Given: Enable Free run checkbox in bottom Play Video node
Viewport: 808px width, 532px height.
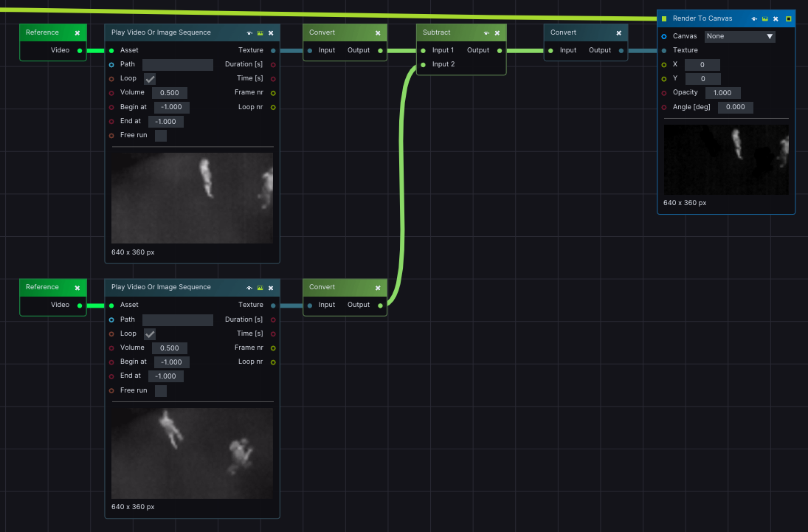Looking at the screenshot, I should pos(161,391).
